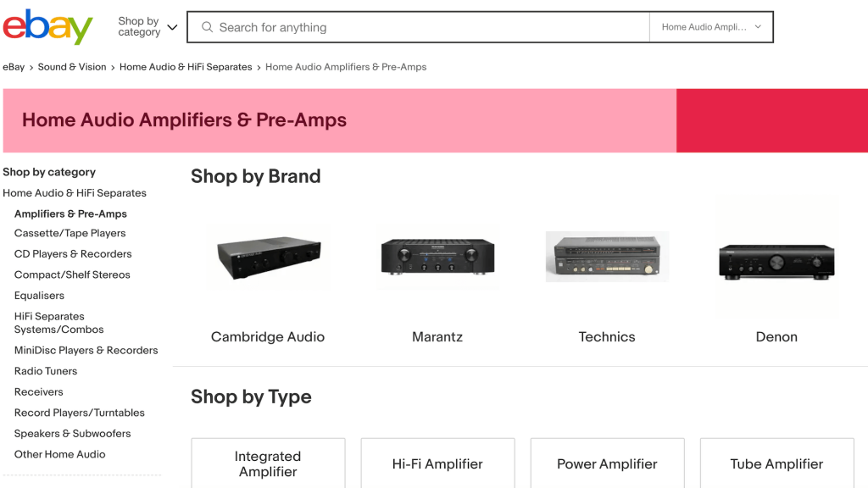Open the Home Audio Amplifiers category selector

coord(710,27)
